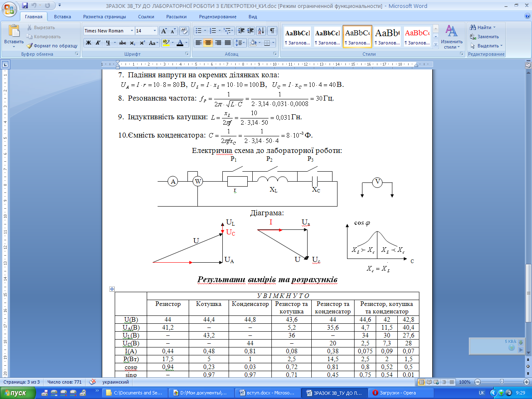Open Загрузки - Opera in the taskbar

pos(402,393)
